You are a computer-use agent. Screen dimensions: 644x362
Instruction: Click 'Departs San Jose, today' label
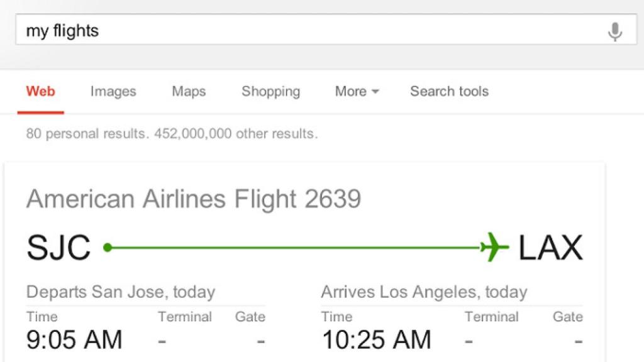[121, 292]
